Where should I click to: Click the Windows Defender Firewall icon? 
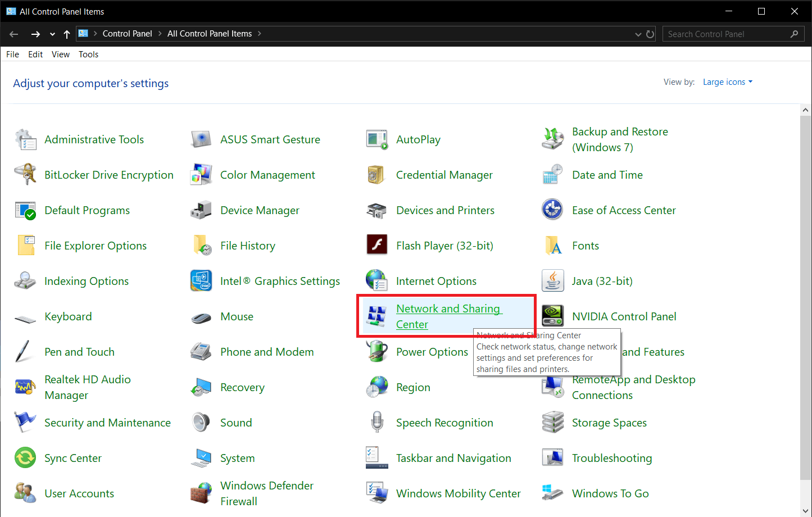point(201,493)
